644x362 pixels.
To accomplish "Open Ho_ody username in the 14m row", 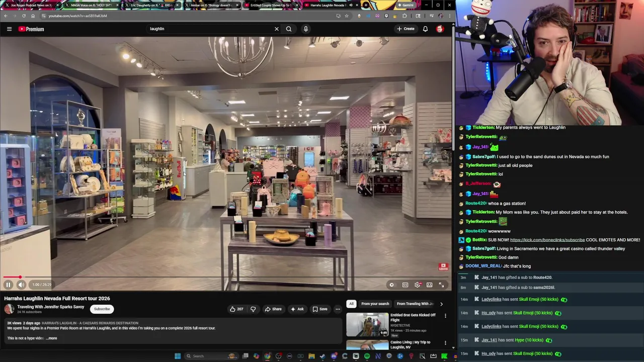I will 489,313.
